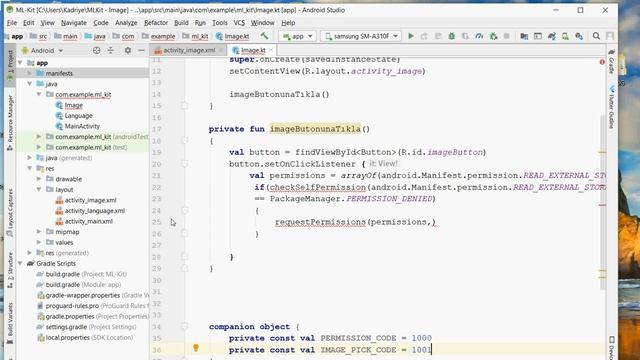Screen dimensions: 640x360
Task: Click the Debug app bug icon
Action: click(451, 36)
